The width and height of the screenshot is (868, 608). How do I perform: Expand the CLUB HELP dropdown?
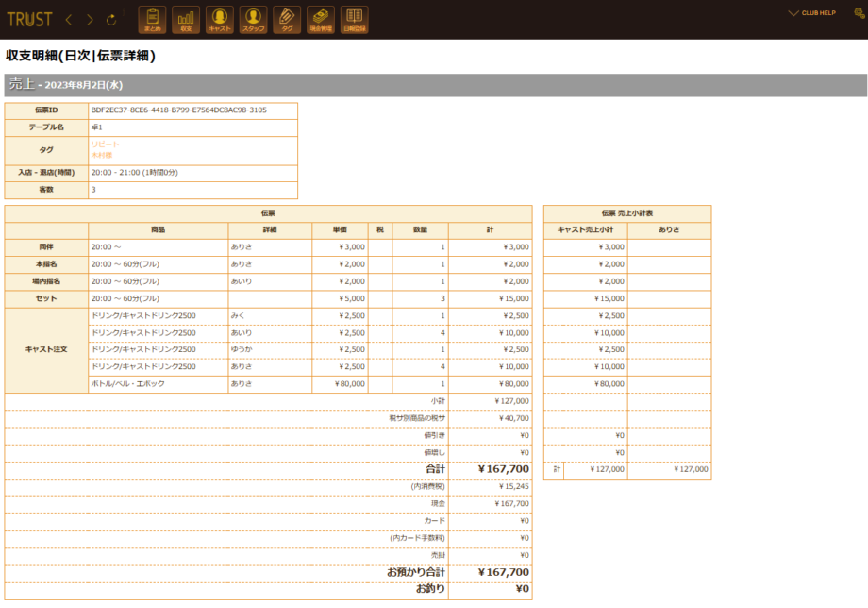click(x=812, y=12)
